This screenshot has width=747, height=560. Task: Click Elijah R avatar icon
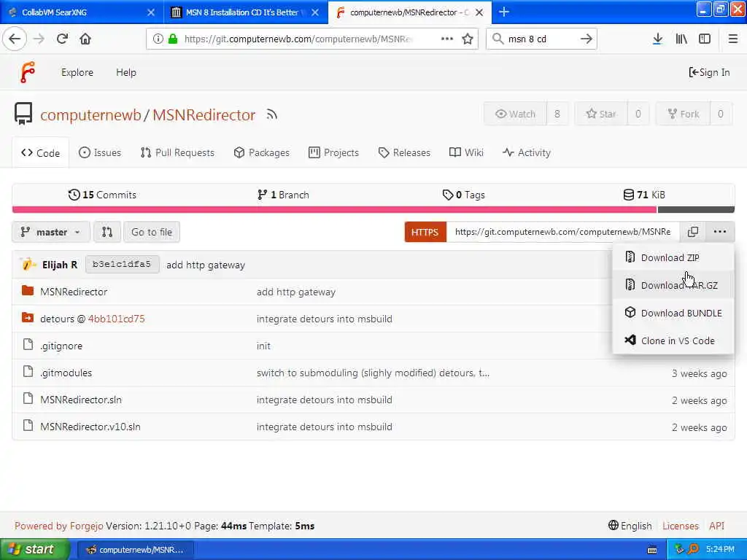(28, 264)
